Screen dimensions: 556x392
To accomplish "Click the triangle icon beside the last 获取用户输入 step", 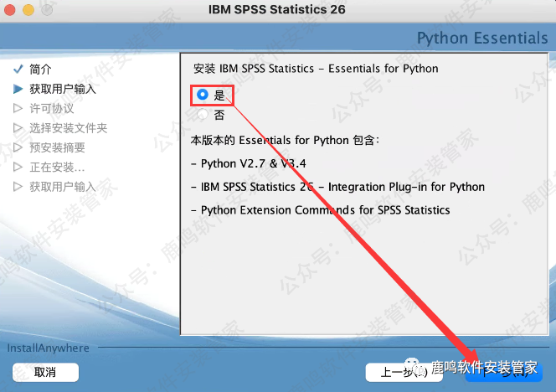I will (x=18, y=186).
